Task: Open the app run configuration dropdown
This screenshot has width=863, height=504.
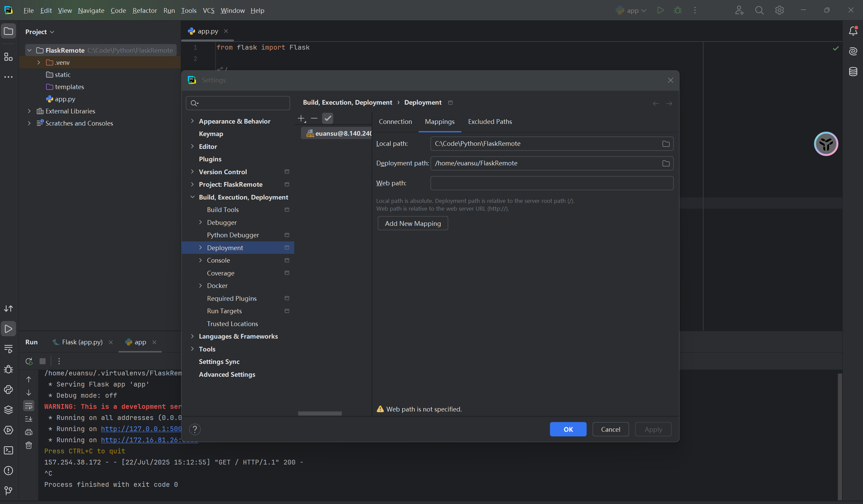Action: pos(632,10)
